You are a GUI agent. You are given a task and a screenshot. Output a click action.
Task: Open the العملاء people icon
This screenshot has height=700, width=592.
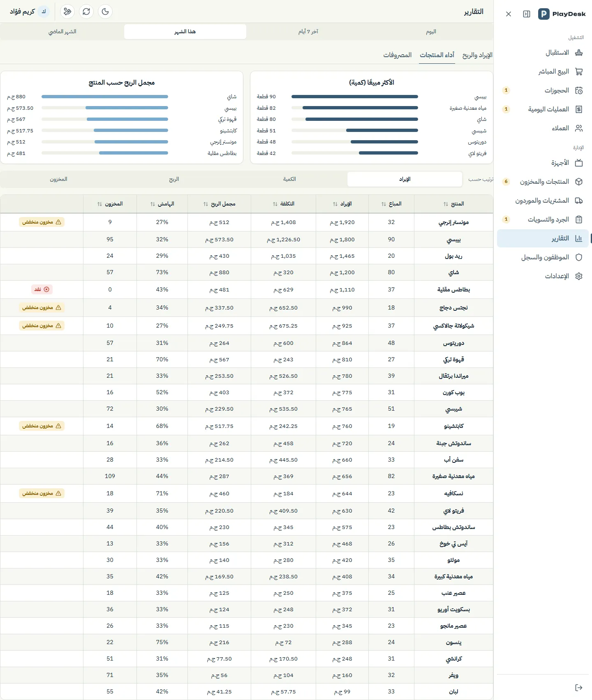[579, 128]
